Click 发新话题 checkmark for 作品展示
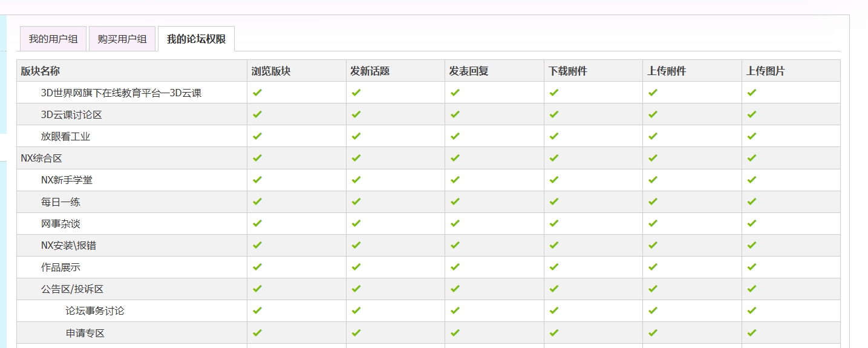 coord(356,267)
